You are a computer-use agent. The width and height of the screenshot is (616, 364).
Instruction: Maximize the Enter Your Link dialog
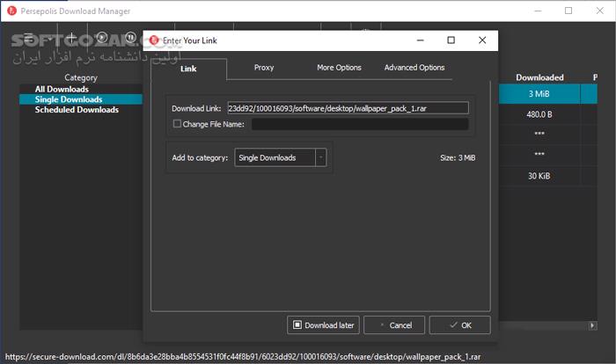coord(451,40)
